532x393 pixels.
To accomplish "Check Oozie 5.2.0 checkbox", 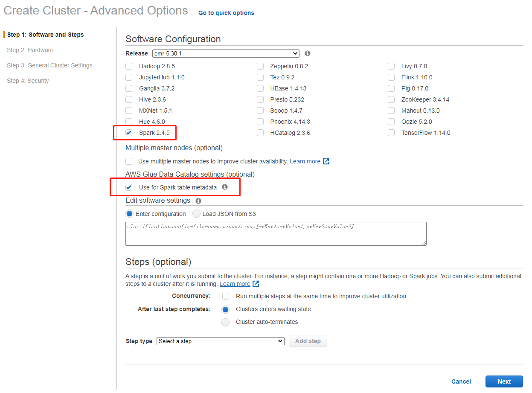I will pyautogui.click(x=391, y=122).
